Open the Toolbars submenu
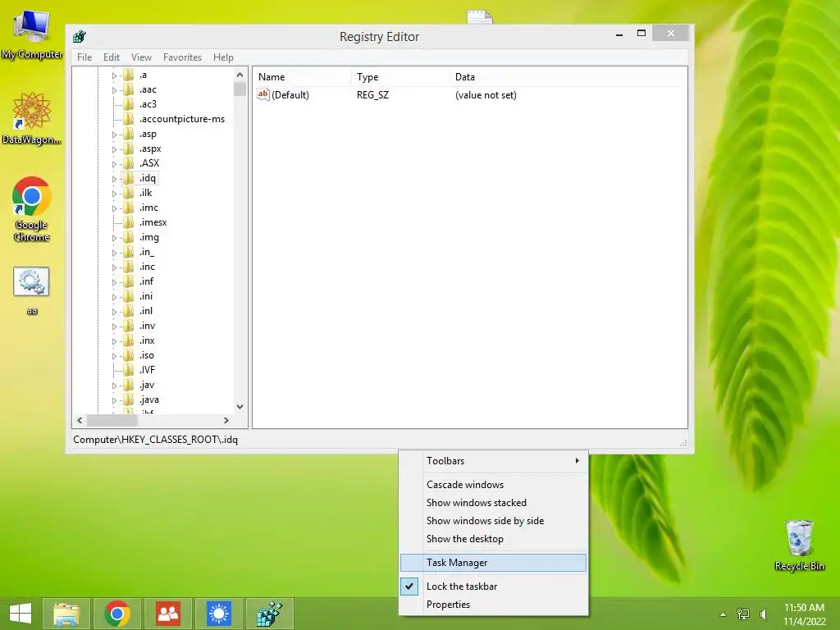840x630 pixels. (x=493, y=461)
